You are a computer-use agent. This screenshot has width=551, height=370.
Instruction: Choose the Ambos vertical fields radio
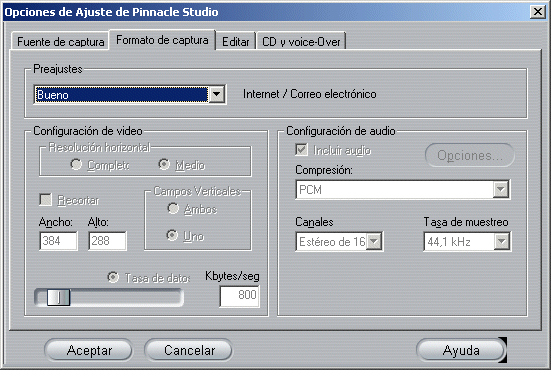tap(173, 209)
